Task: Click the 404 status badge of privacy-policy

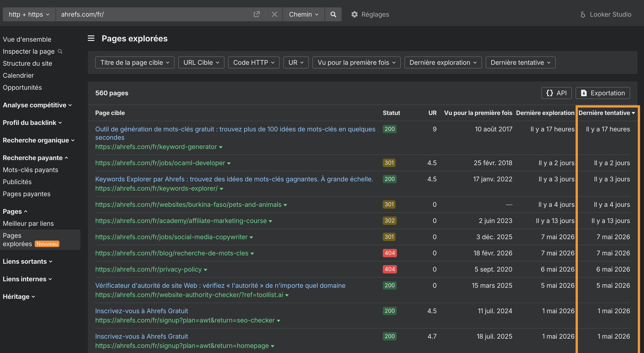Action: (x=389, y=269)
